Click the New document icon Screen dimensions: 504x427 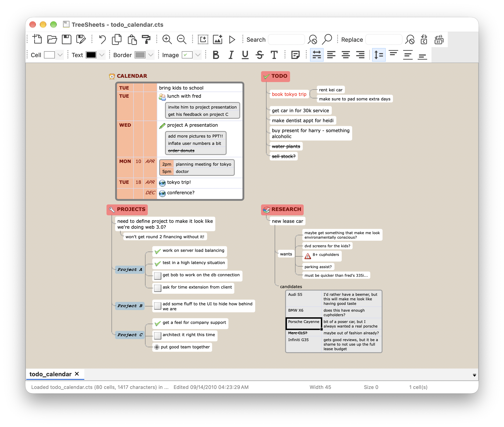coord(37,39)
